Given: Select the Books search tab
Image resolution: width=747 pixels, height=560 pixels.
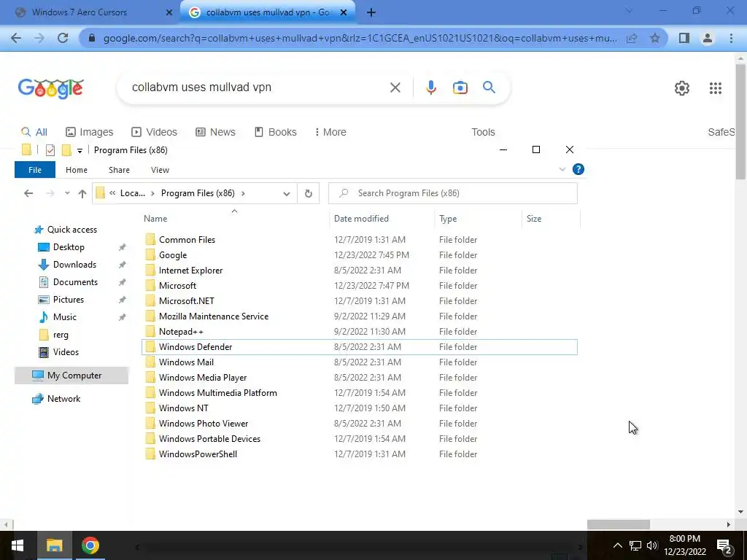Looking at the screenshot, I should point(276,132).
